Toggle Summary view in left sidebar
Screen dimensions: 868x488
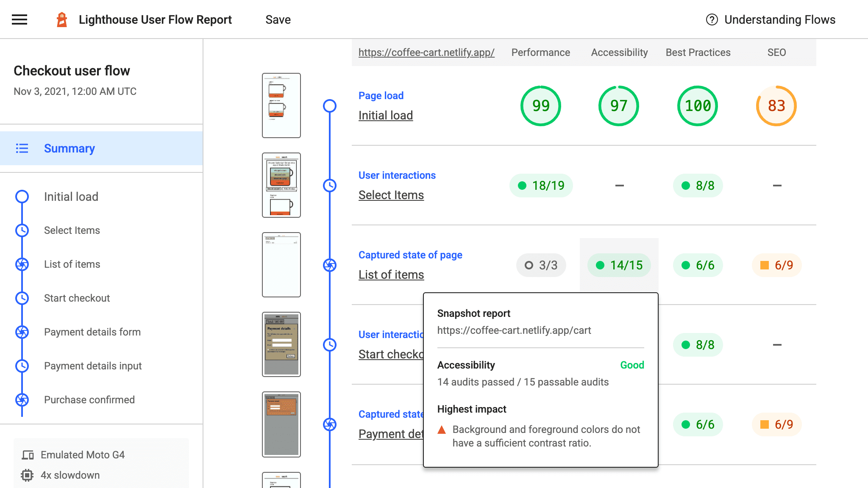pyautogui.click(x=69, y=148)
